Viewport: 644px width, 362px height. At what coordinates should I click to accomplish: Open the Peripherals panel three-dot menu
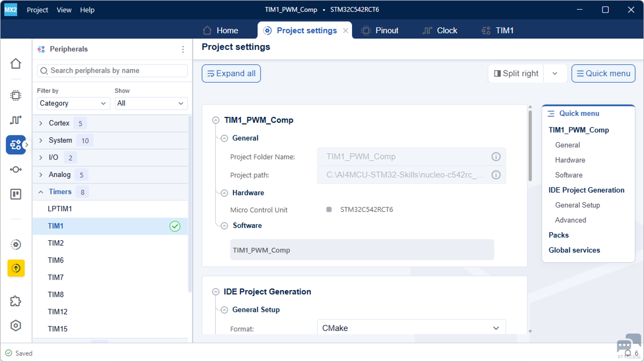click(x=183, y=49)
